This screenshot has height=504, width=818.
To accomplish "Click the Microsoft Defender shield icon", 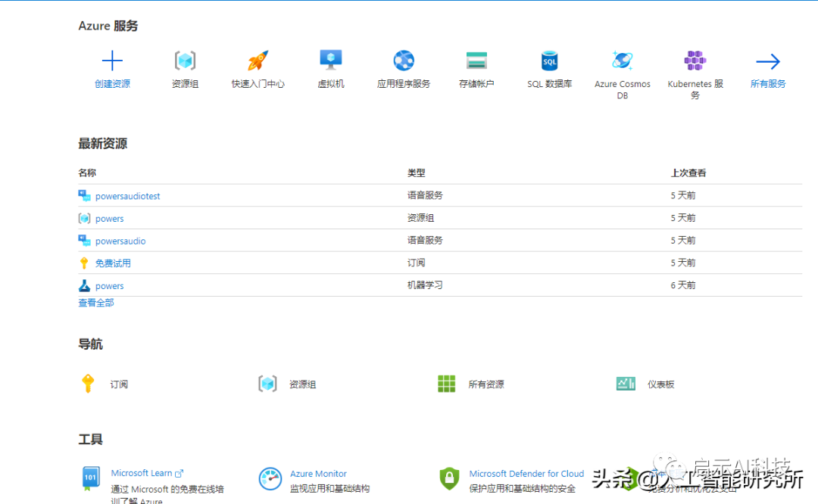I will pos(449,478).
